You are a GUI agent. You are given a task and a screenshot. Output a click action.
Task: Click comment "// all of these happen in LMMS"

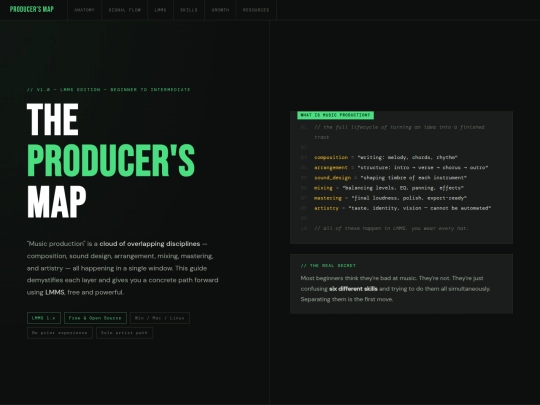[x=391, y=228]
